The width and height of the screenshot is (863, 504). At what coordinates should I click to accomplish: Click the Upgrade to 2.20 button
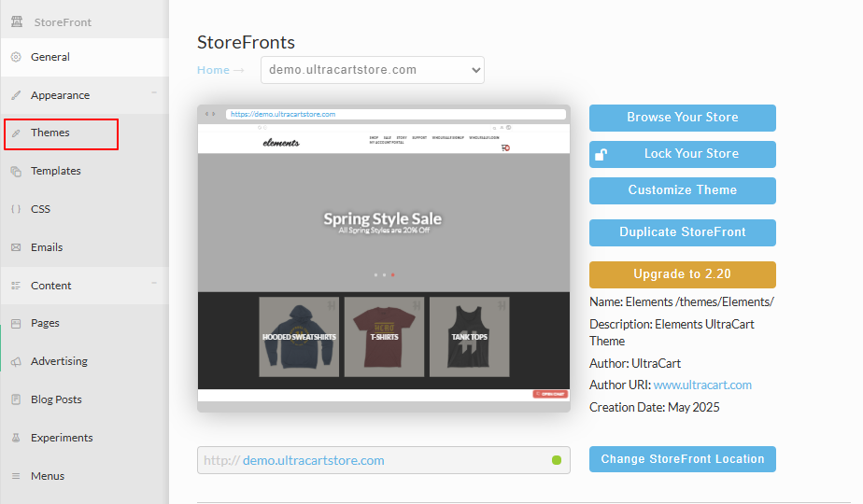point(683,274)
